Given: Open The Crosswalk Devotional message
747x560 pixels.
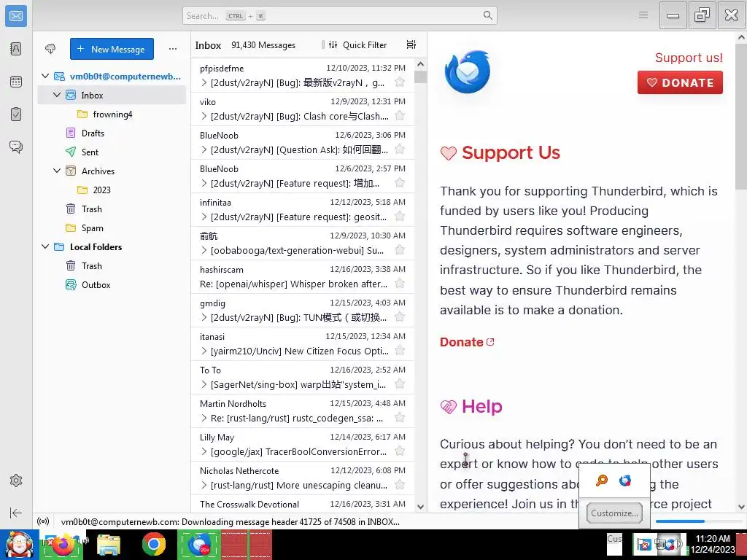Looking at the screenshot, I should coord(303,505).
